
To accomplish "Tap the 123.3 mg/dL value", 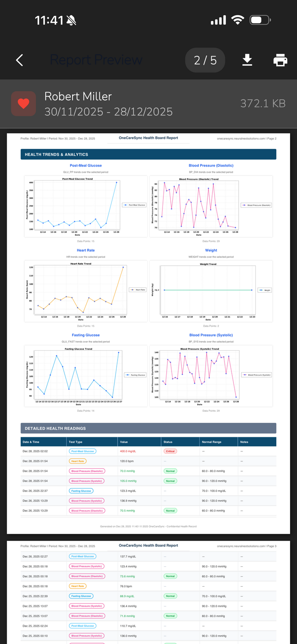I will (128, 491).
